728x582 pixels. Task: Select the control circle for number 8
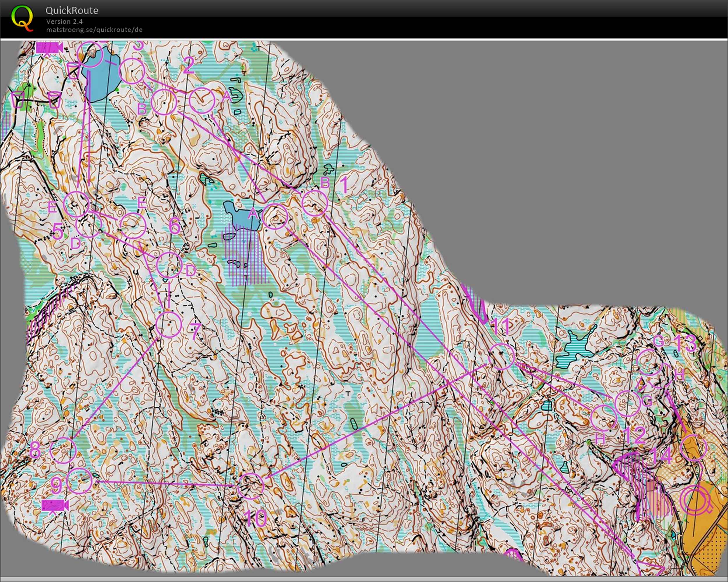tap(63, 450)
